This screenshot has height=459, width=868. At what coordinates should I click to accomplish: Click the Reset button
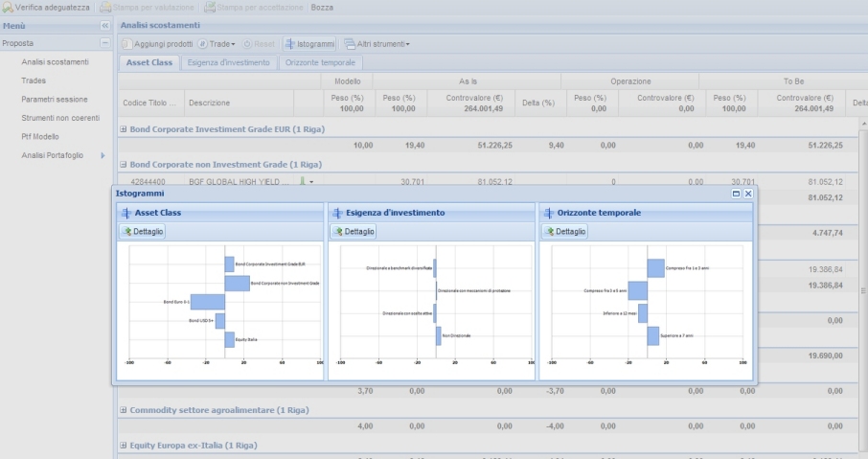[x=259, y=44]
